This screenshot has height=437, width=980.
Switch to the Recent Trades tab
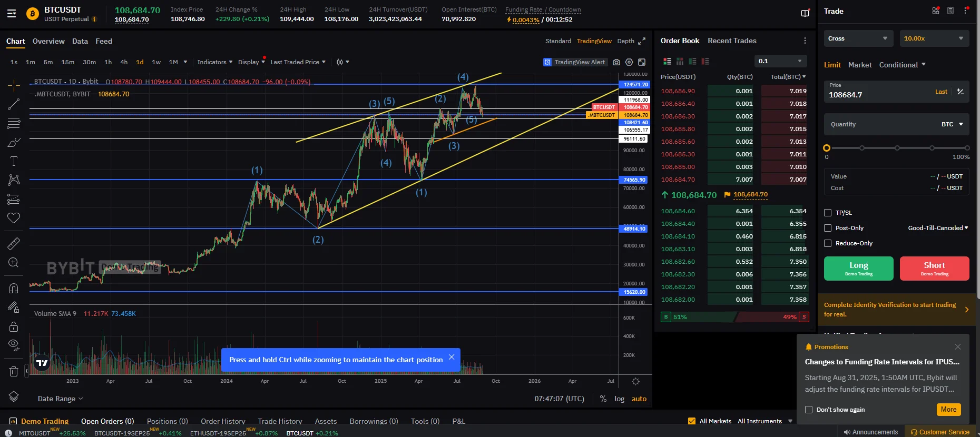[732, 41]
